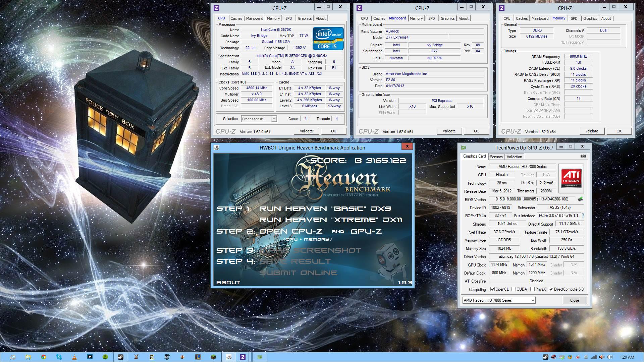Click Validate in the Memory CPU-Z window
Screen dimensions: 644x362
pyautogui.click(x=592, y=131)
